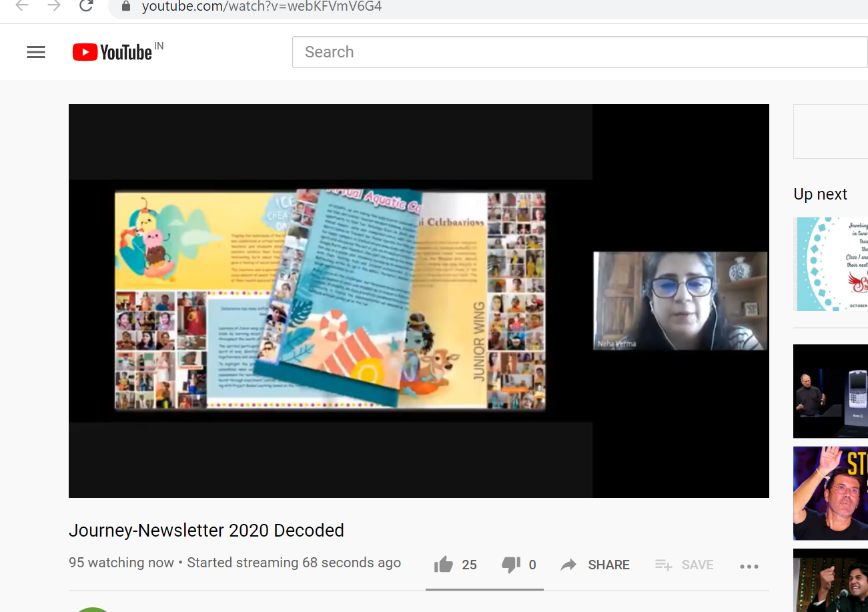This screenshot has width=868, height=612.
Task: Open the YouTube hamburger guide menu
Action: pyautogui.click(x=36, y=52)
